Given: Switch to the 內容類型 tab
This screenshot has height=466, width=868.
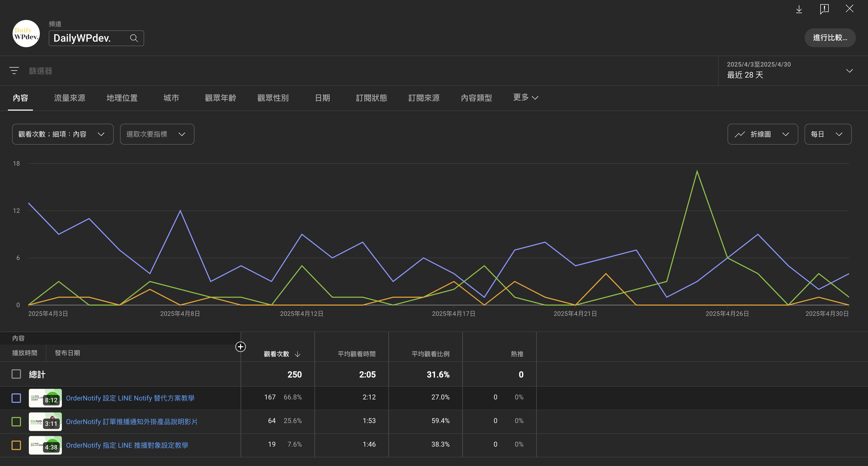Looking at the screenshot, I should click(x=476, y=98).
